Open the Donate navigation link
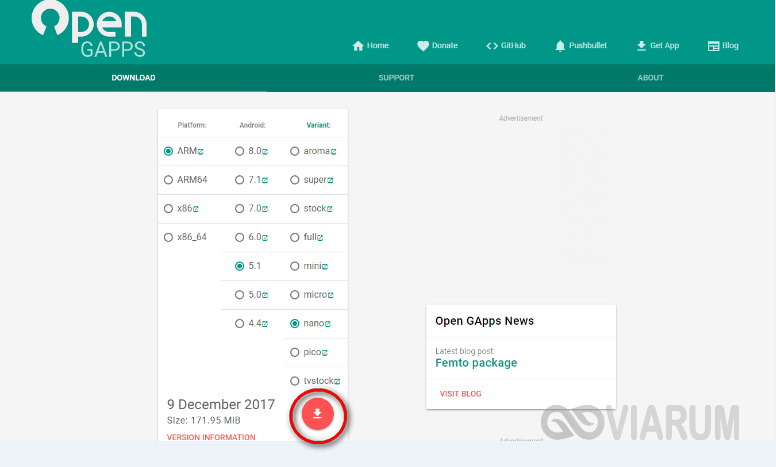The height and width of the screenshot is (467, 776). (437, 46)
